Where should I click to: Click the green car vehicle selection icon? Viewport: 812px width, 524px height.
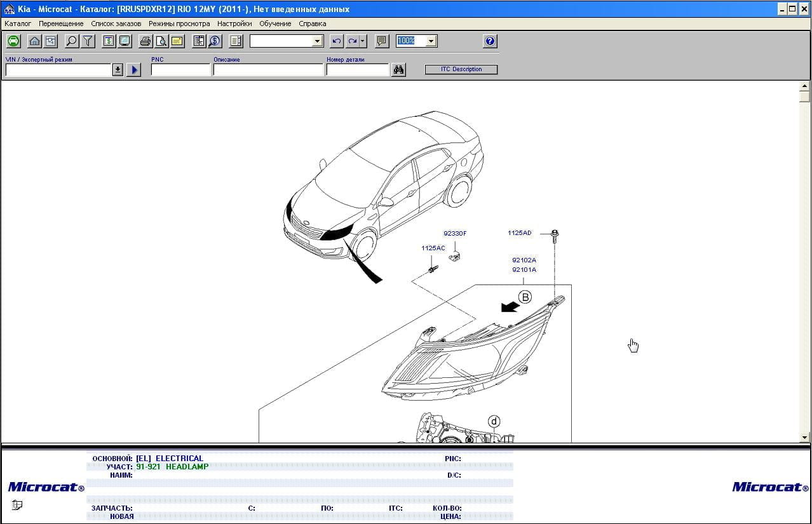pos(13,41)
